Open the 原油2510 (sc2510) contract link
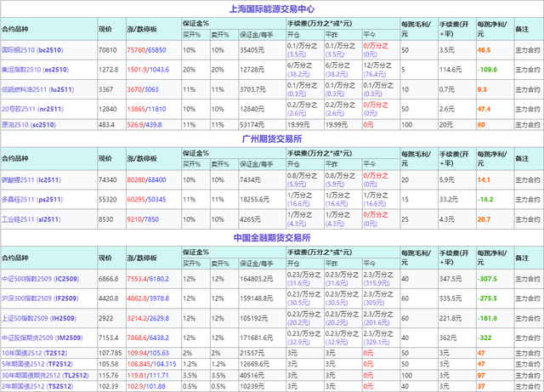Image resolution: width=544 pixels, height=392 pixels. pos(28,125)
